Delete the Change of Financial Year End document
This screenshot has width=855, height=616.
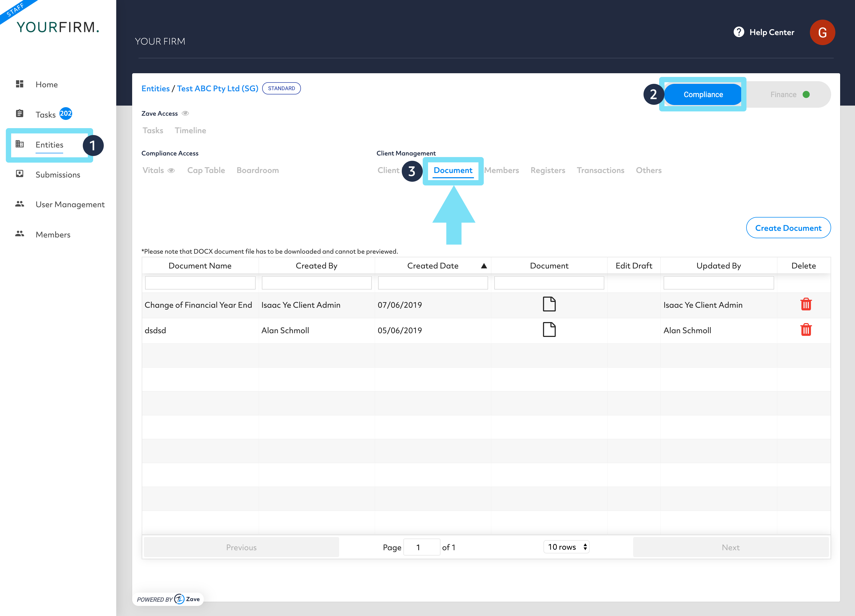click(806, 304)
